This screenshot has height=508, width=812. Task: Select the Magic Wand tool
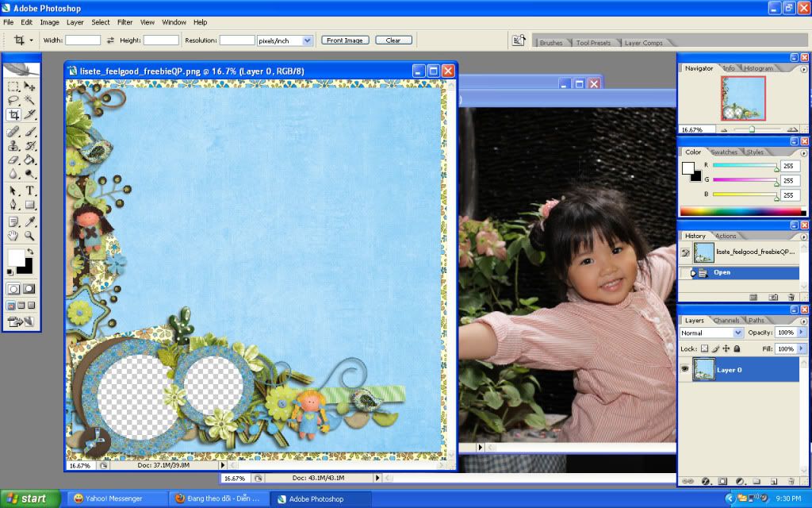[30, 101]
